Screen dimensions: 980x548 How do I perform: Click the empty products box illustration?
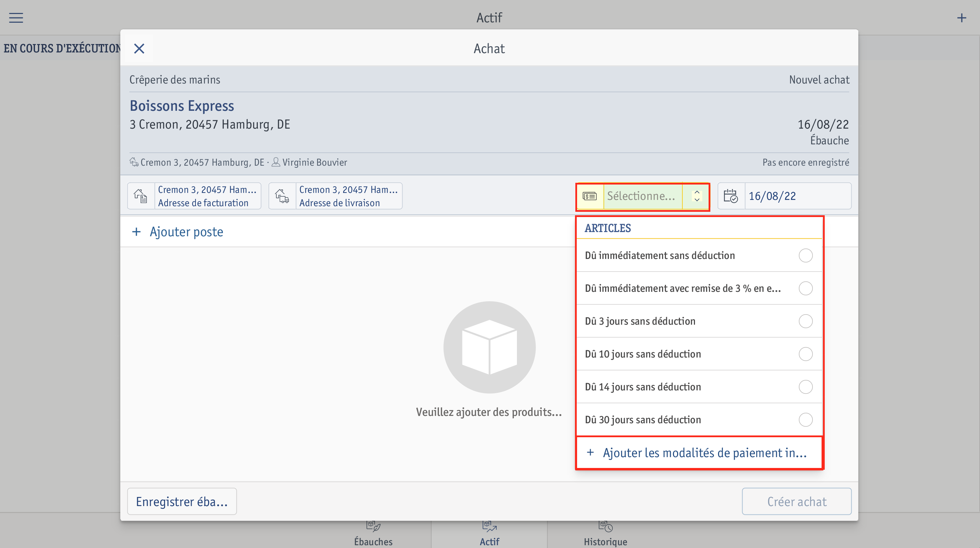click(x=489, y=347)
